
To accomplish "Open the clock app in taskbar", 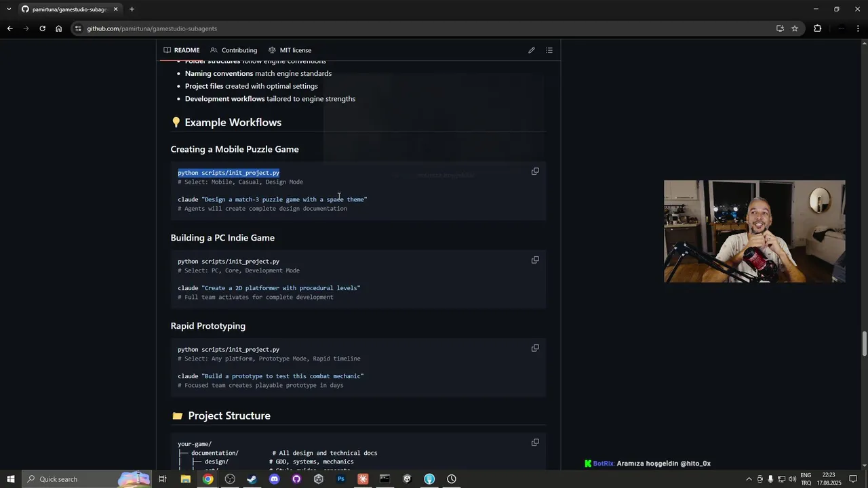I will [451, 479].
